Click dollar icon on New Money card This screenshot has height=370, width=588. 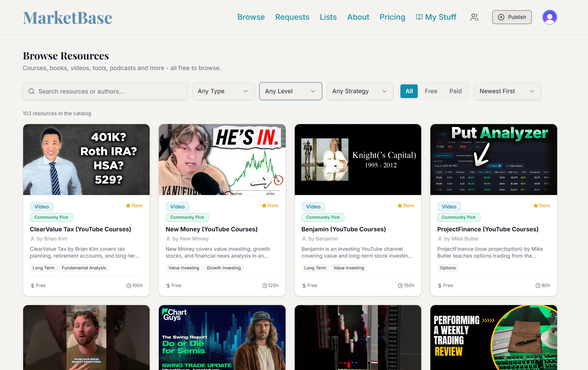[x=168, y=286]
